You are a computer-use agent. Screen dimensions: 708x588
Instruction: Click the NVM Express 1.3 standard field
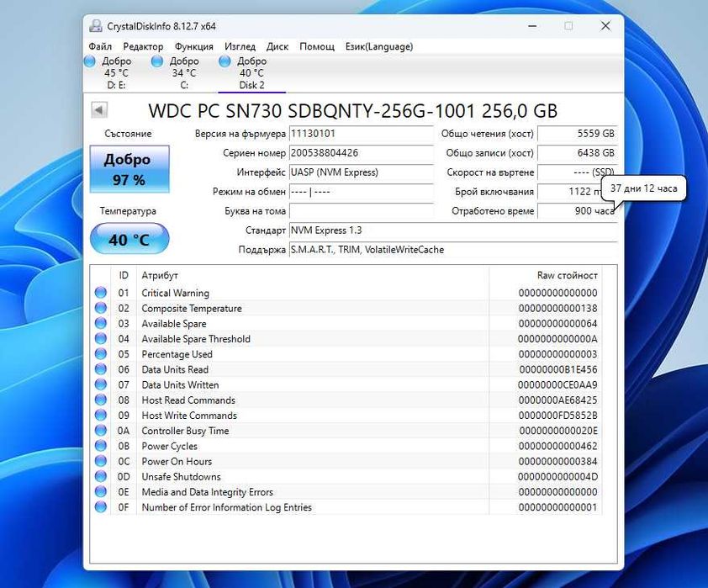click(x=453, y=230)
